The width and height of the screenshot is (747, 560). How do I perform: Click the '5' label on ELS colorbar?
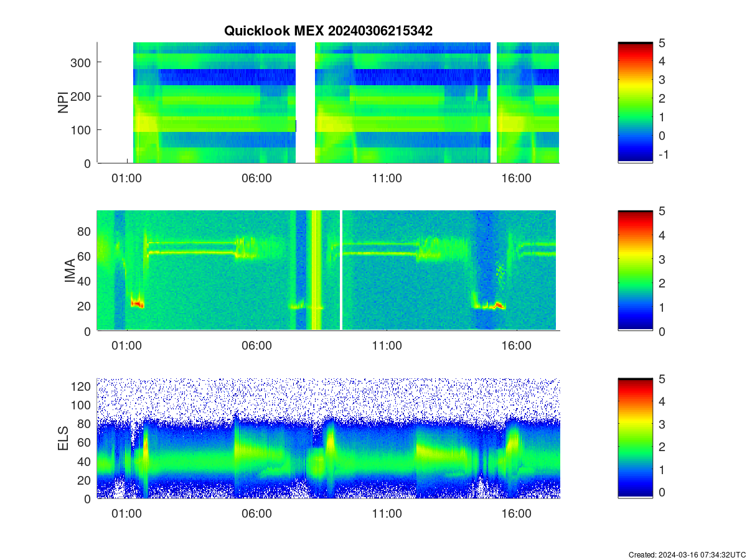[661, 378]
